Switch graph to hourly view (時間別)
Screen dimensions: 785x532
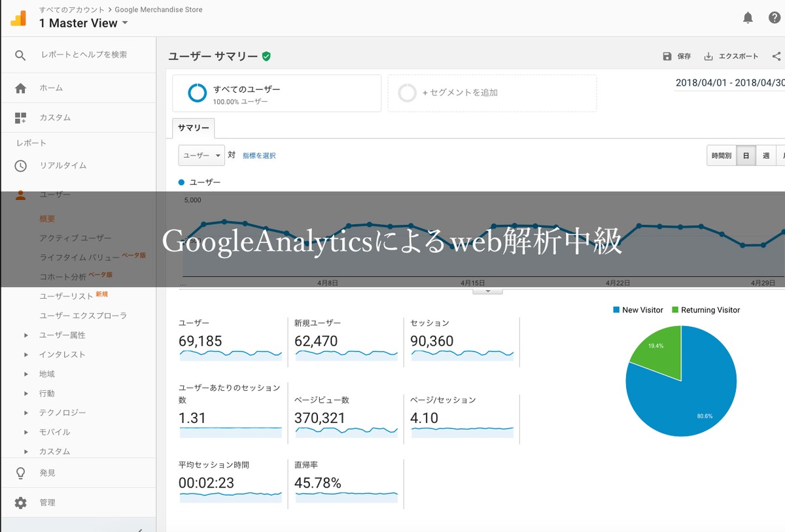pos(722,156)
